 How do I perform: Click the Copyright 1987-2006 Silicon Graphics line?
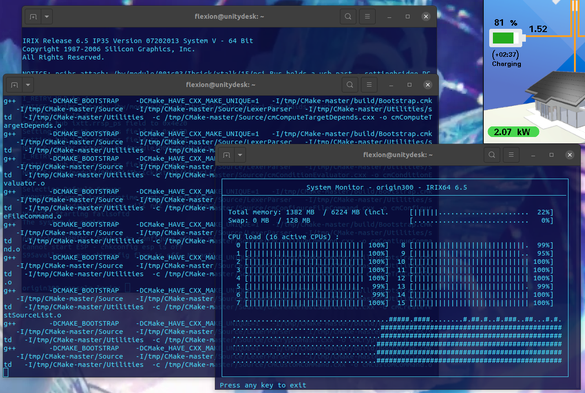pyautogui.click(x=108, y=49)
